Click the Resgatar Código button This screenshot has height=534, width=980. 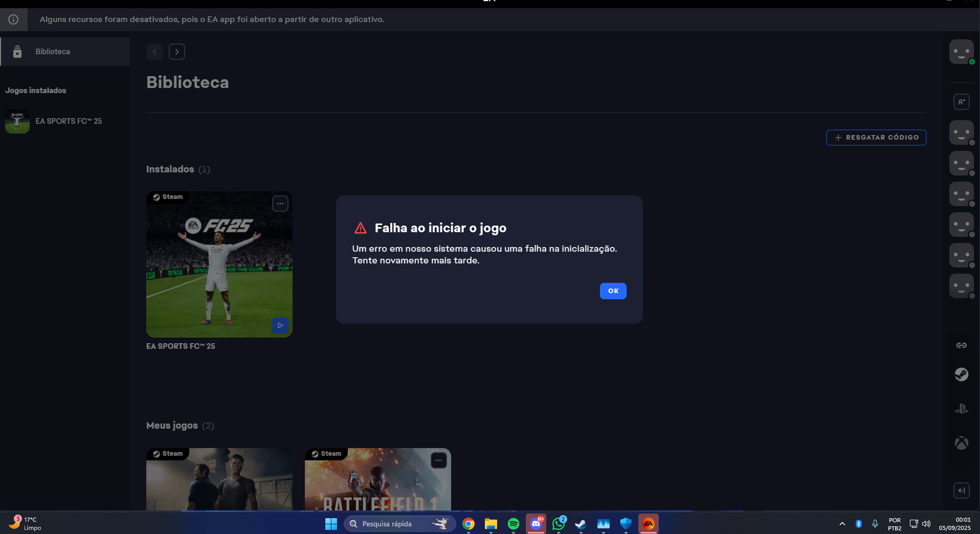(x=876, y=138)
